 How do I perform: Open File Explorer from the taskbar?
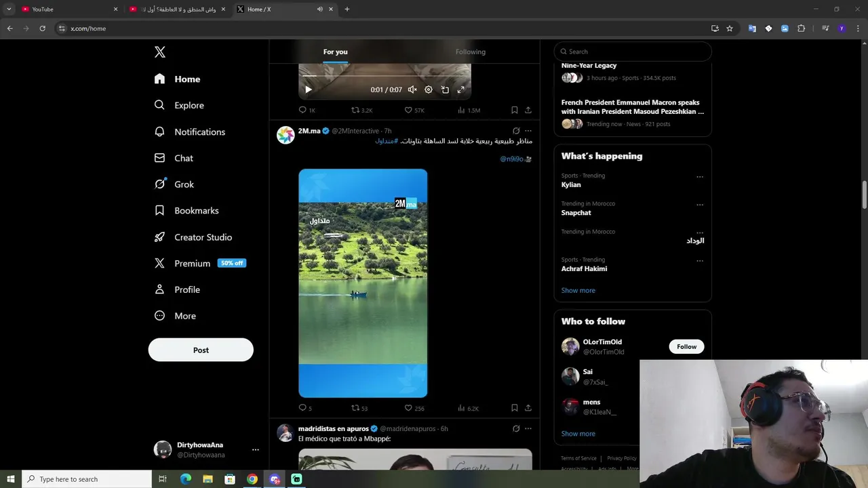click(208, 479)
